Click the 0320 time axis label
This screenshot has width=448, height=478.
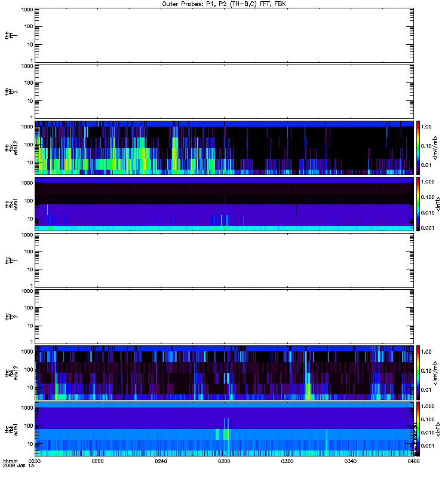[287, 461]
